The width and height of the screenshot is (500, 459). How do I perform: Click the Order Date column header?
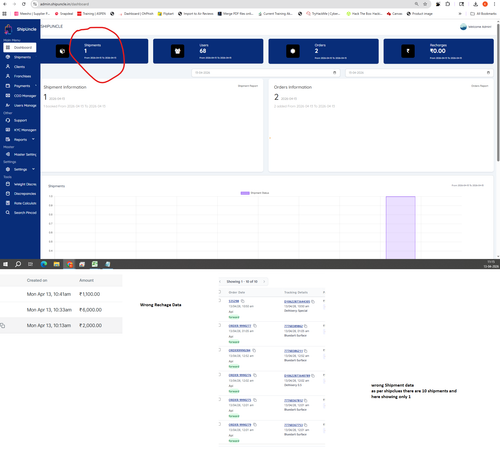coord(237,292)
